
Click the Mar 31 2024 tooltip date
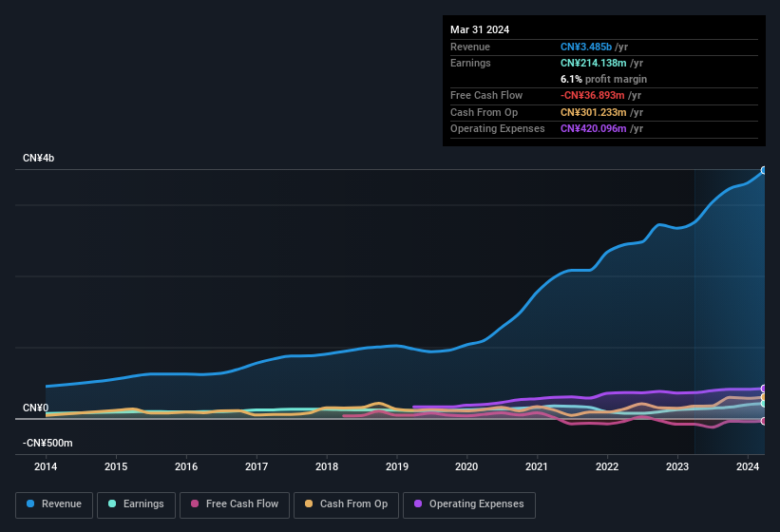coord(480,29)
